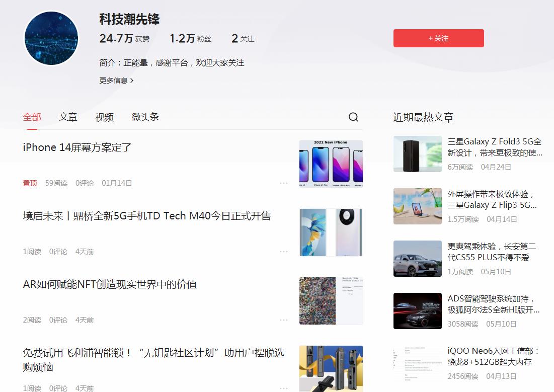Click the NFT mosaic article thumbnail
The height and width of the screenshot is (392, 554).
331,301
